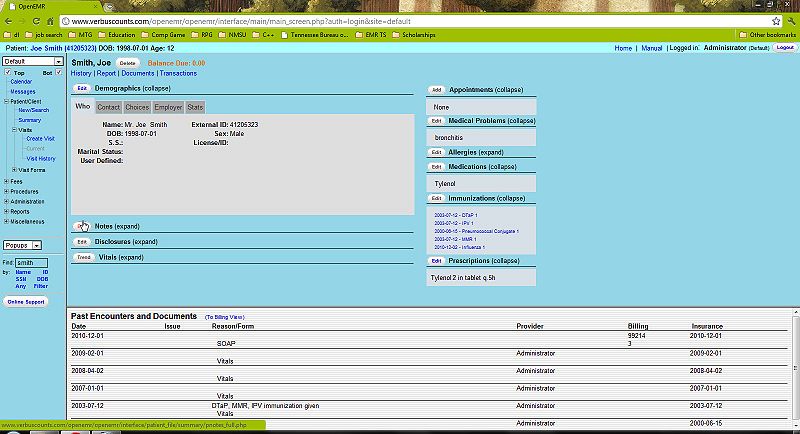Collapse the Patient/Client tree node
Screen dimensions: 800x434
click(6, 101)
